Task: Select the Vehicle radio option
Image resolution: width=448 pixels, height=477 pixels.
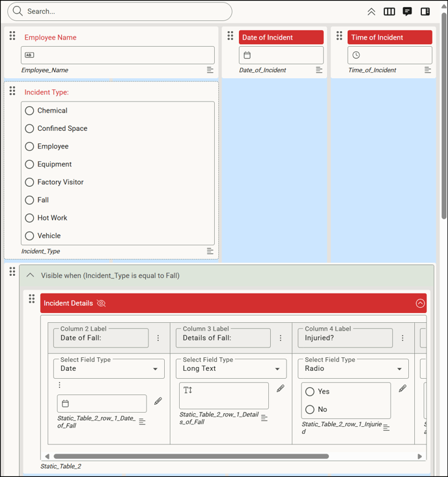Action: click(29, 236)
